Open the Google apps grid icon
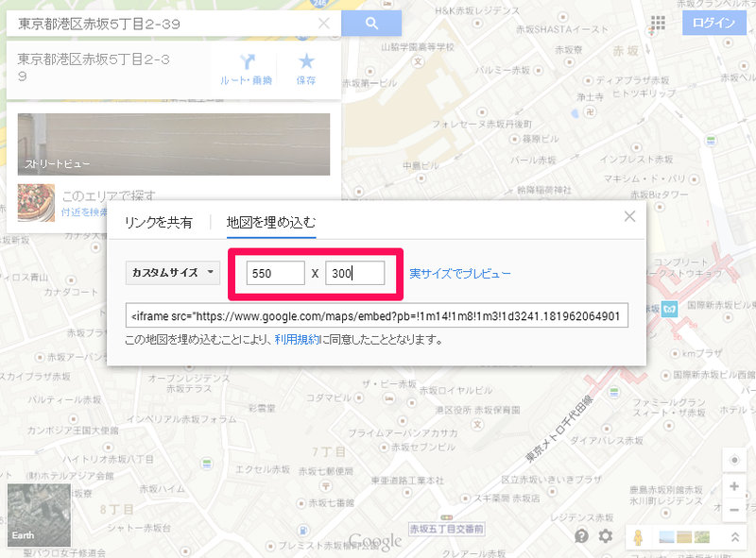This screenshot has width=756, height=558. point(658,23)
